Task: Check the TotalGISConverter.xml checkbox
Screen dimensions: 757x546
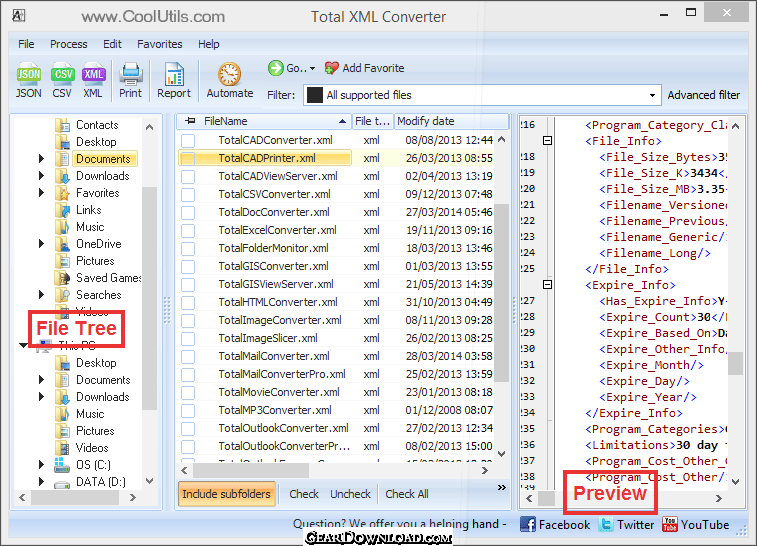Action: 188,266
